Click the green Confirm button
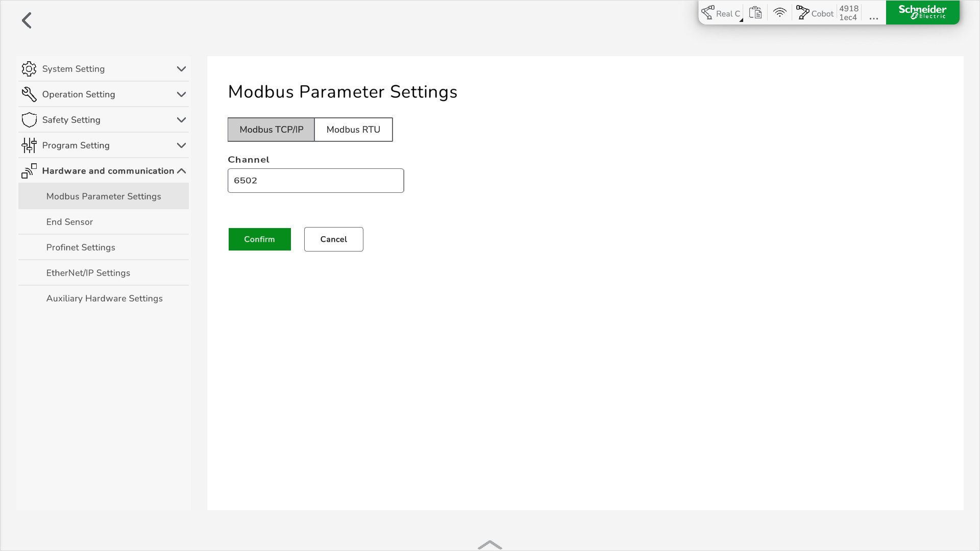 [260, 239]
